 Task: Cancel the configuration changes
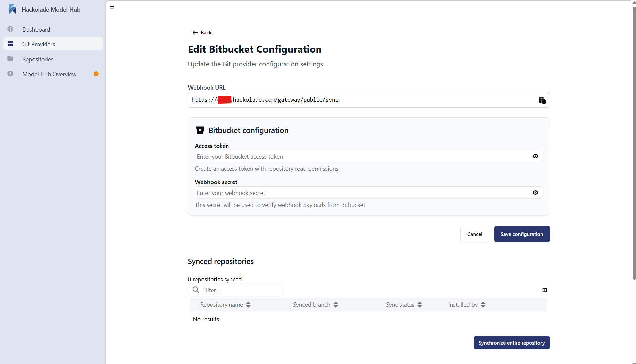474,234
